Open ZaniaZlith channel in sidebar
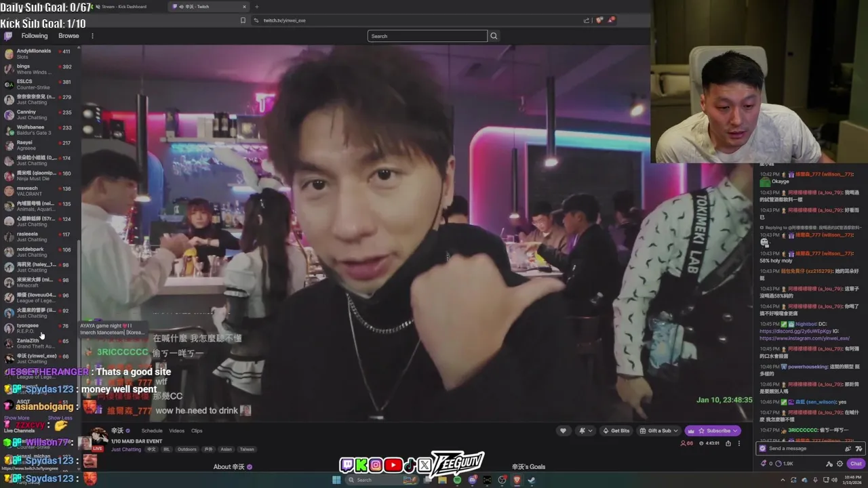The height and width of the screenshot is (488, 868). click(37, 344)
